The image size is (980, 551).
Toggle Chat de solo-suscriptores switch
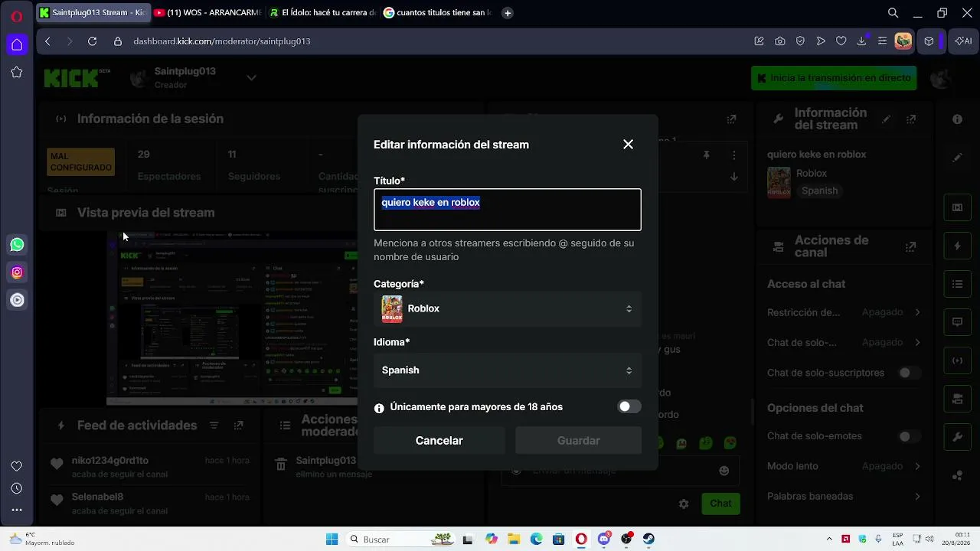pyautogui.click(x=909, y=373)
